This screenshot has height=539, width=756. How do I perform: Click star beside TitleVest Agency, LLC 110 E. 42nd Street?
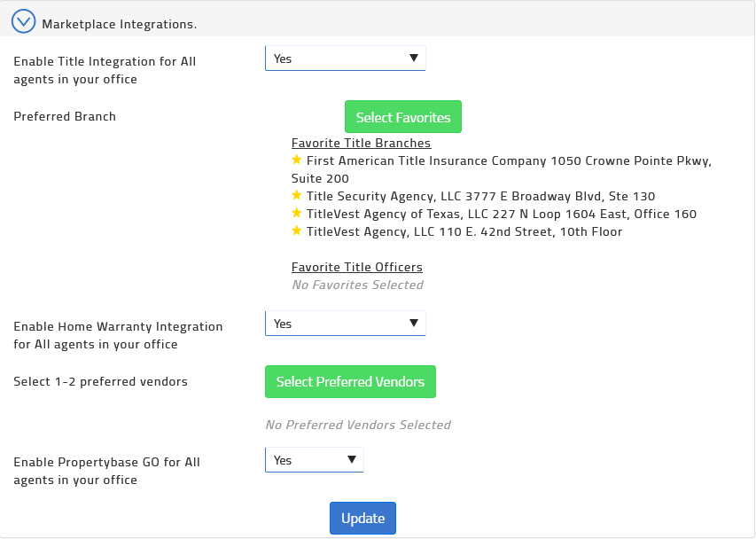[x=297, y=230]
